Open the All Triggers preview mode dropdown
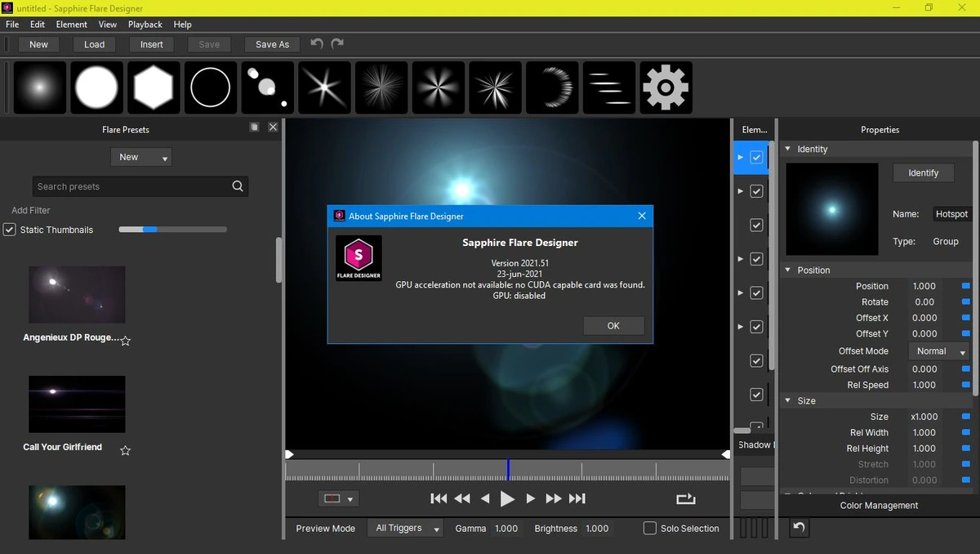980x554 pixels. click(405, 529)
